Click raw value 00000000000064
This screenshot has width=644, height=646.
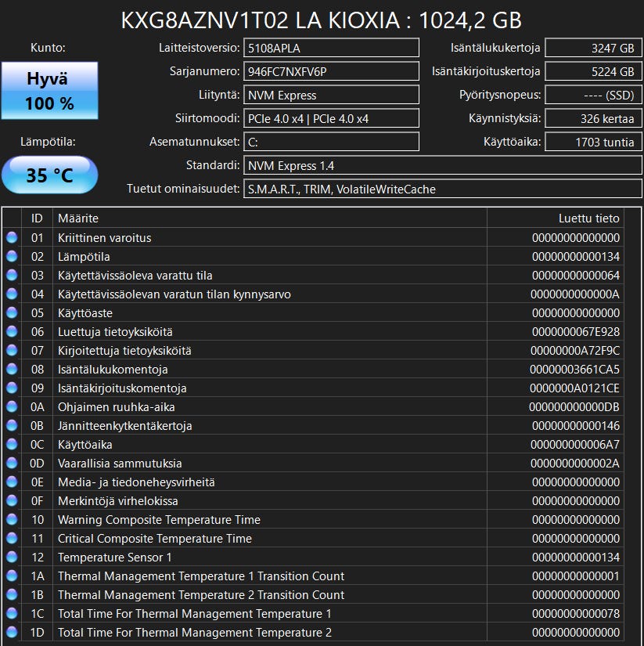[576, 275]
